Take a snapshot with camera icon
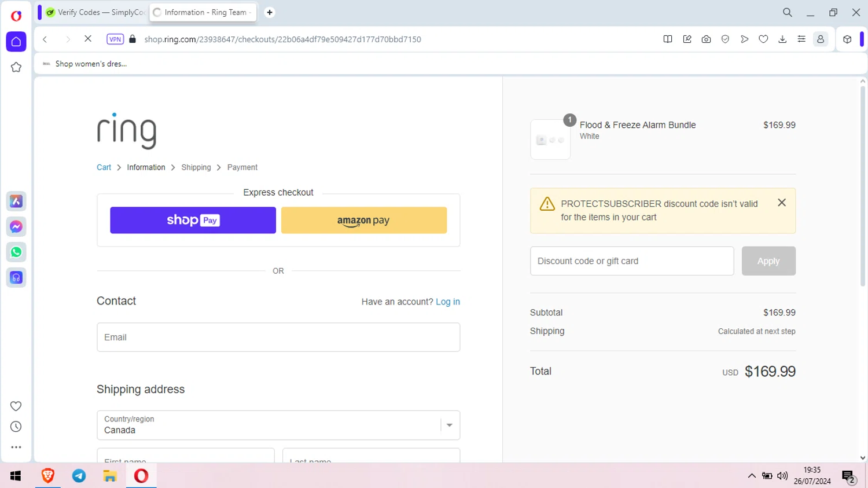The height and width of the screenshot is (488, 868). click(x=706, y=39)
